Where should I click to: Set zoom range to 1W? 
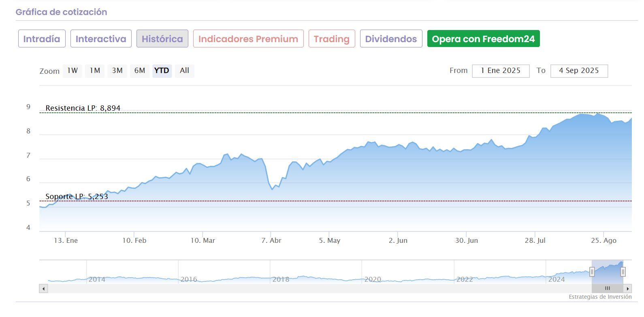click(x=73, y=71)
